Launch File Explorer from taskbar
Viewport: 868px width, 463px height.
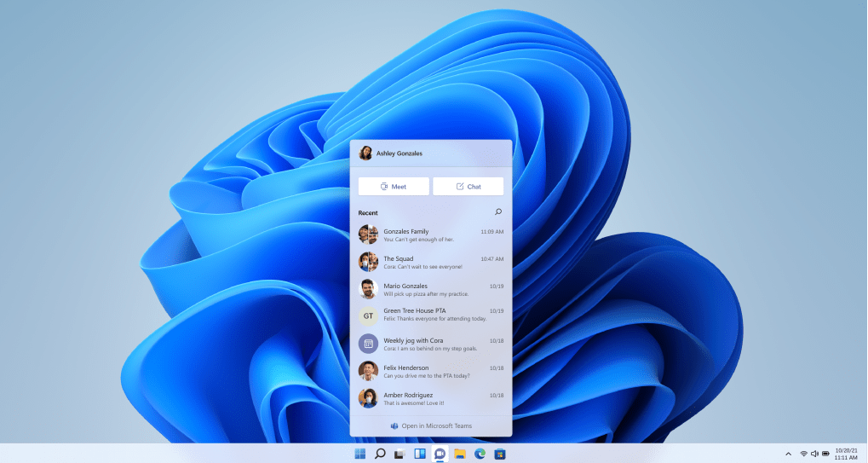click(460, 454)
